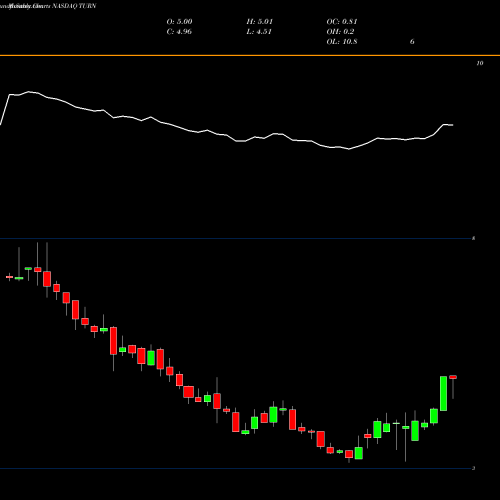
Task: Click the axis label '10'
Action: click(x=480, y=63)
